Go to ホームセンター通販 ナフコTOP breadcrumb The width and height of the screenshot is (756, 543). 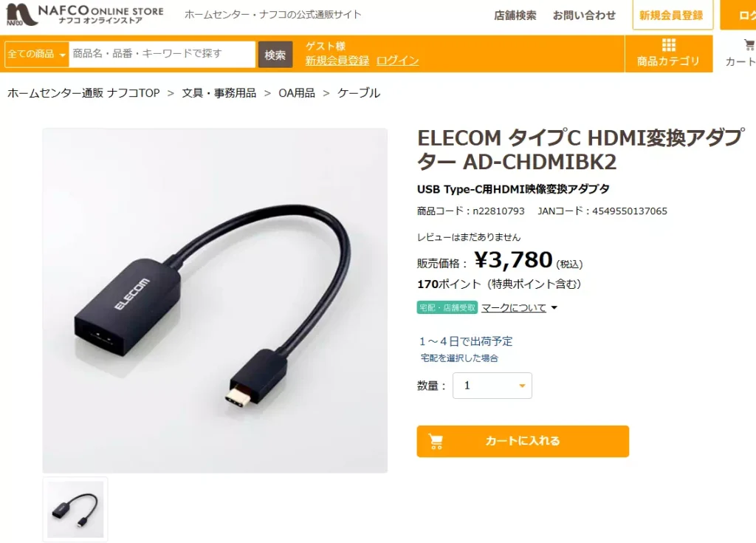pyautogui.click(x=83, y=92)
